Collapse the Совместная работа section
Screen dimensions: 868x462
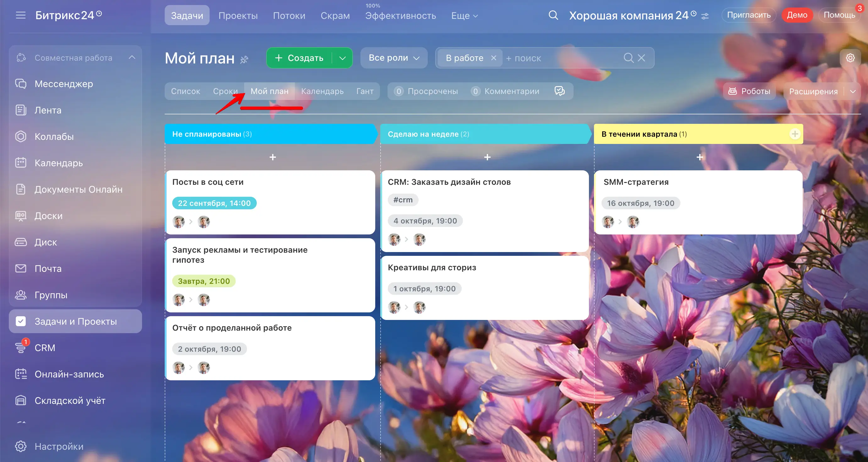[132, 58]
